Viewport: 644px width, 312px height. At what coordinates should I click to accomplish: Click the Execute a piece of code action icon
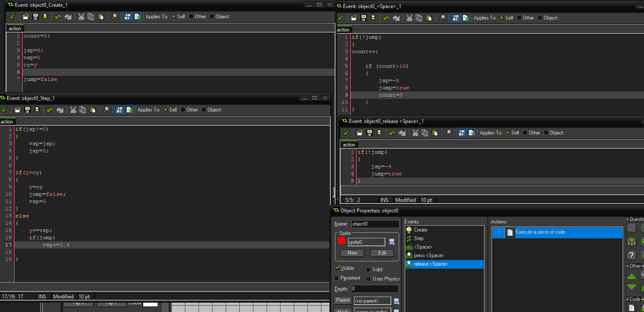(x=509, y=232)
